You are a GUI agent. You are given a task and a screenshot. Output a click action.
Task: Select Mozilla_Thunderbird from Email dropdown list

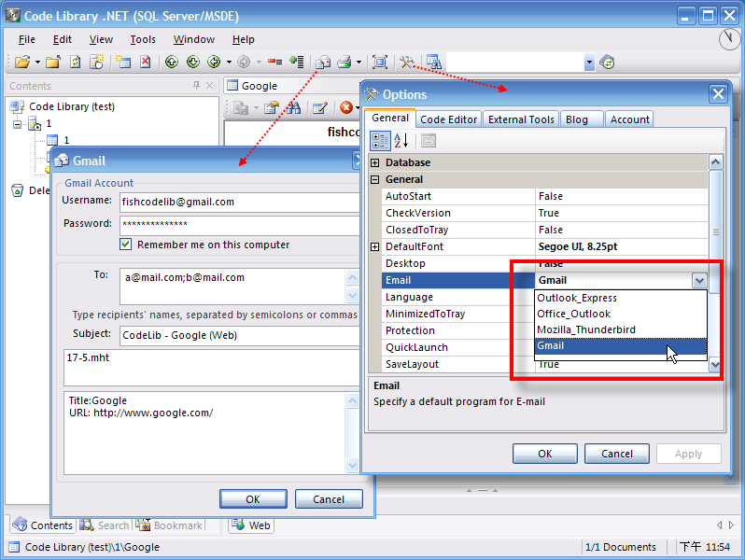click(x=621, y=329)
